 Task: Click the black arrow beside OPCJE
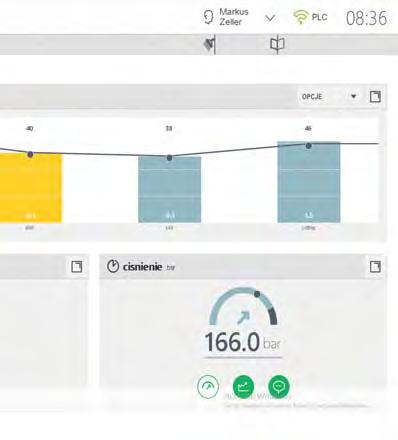coord(353,96)
